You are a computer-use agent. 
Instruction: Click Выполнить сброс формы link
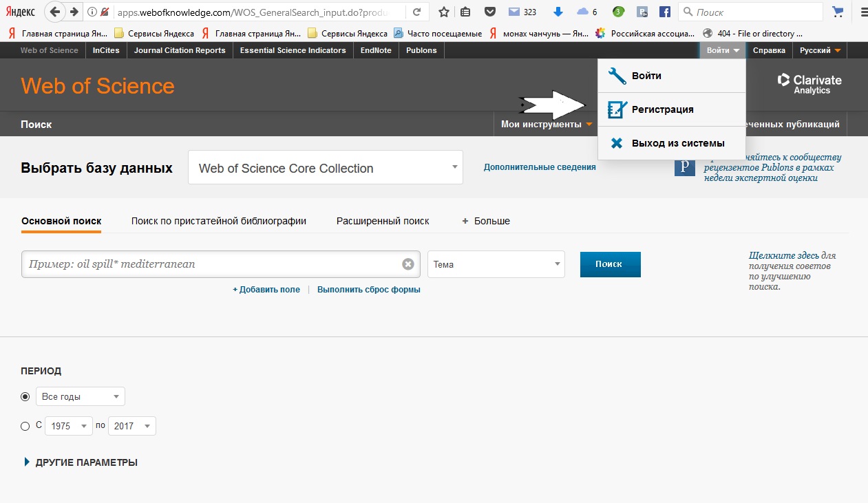point(369,290)
